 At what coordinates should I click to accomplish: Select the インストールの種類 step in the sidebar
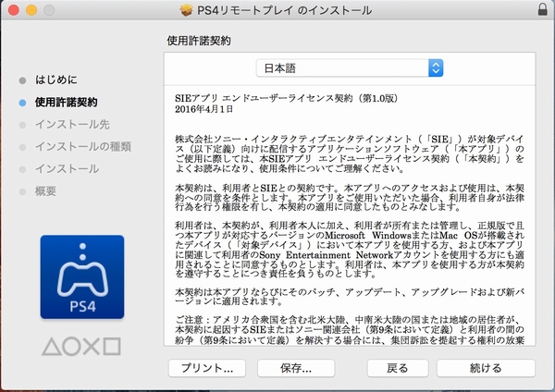pyautogui.click(x=82, y=146)
